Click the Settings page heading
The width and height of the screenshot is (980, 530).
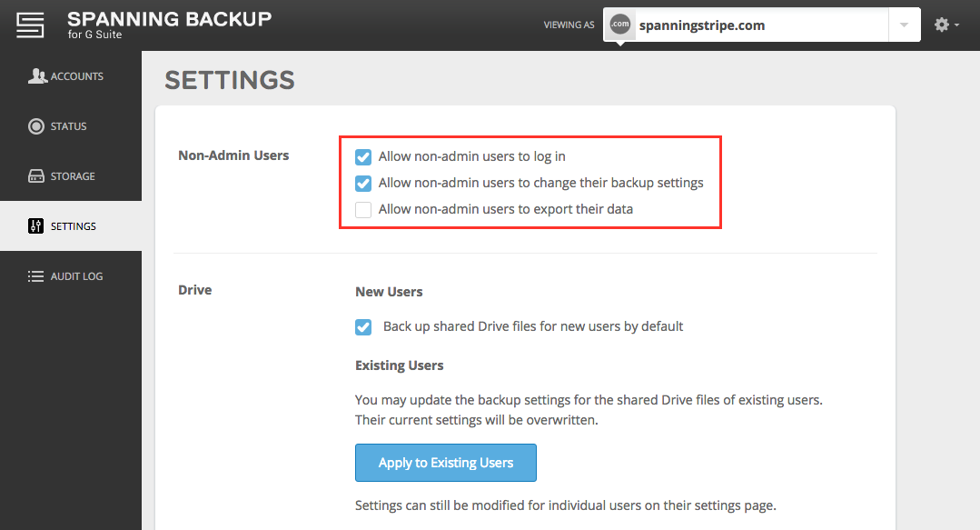(230, 80)
